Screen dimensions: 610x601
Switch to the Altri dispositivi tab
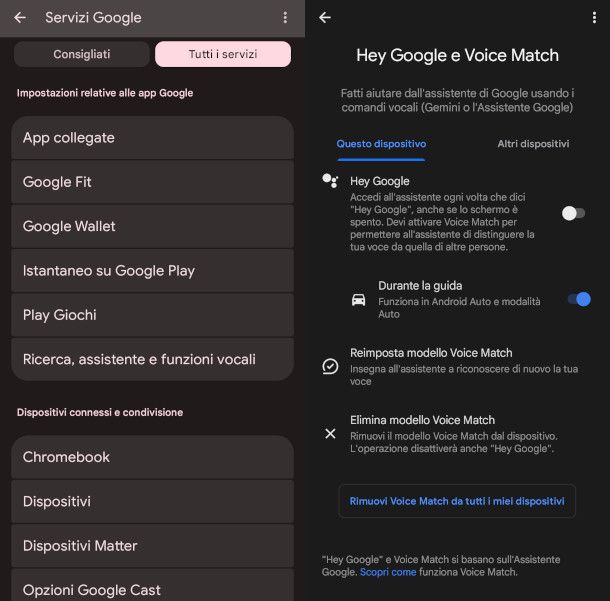click(x=533, y=144)
